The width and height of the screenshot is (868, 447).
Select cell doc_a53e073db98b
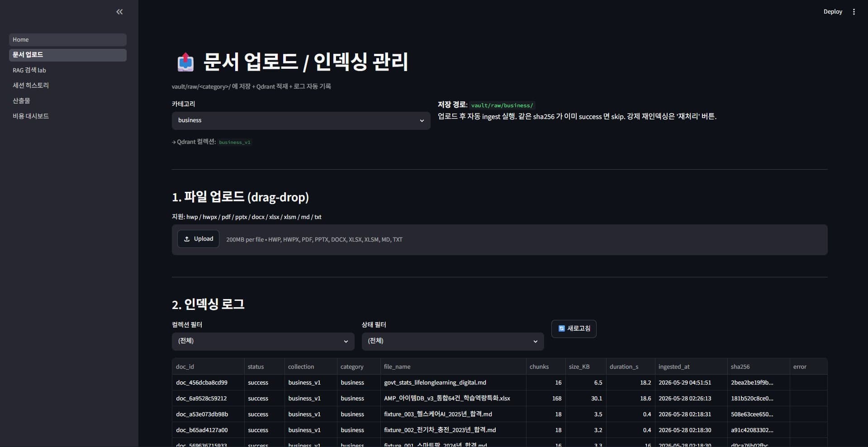(x=208, y=414)
